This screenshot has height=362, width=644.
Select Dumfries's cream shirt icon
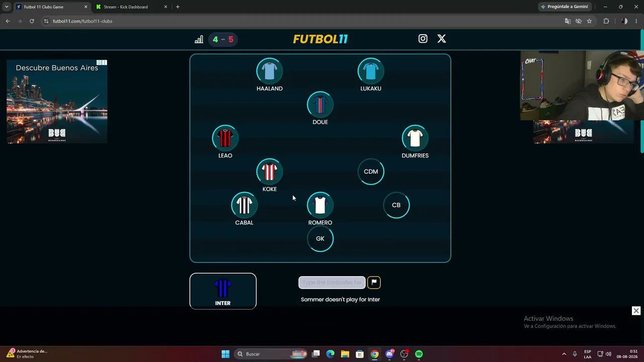coord(415,138)
